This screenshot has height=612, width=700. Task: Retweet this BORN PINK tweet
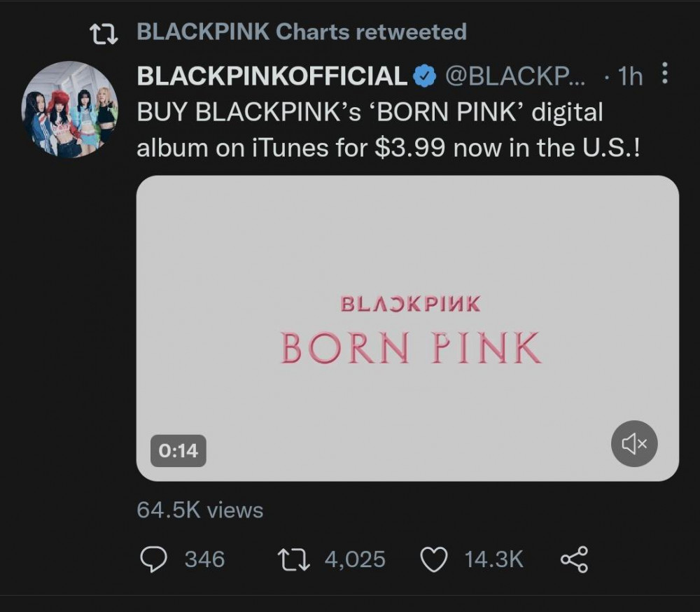[x=294, y=559]
